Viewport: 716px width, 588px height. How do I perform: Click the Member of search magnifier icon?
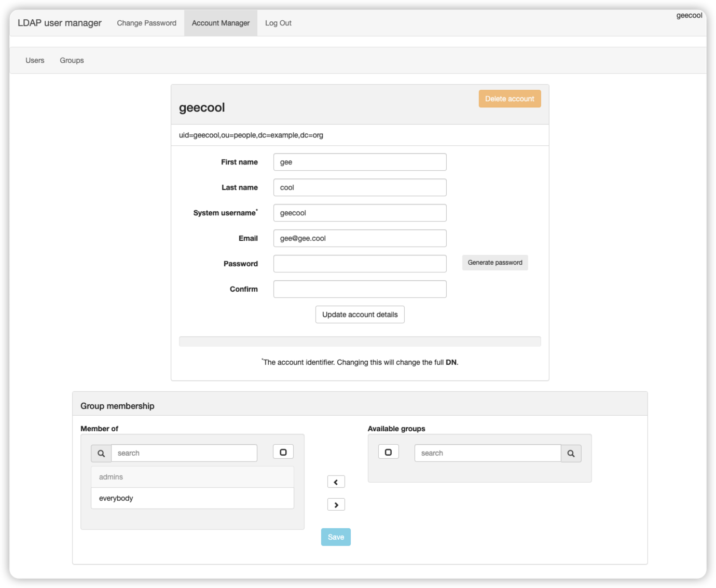click(x=101, y=453)
